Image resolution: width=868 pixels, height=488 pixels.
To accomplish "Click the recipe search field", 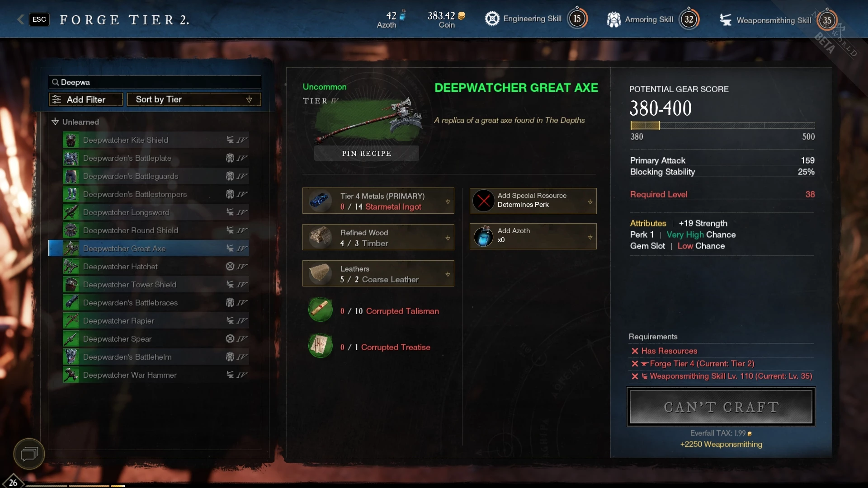I will [x=155, y=82].
